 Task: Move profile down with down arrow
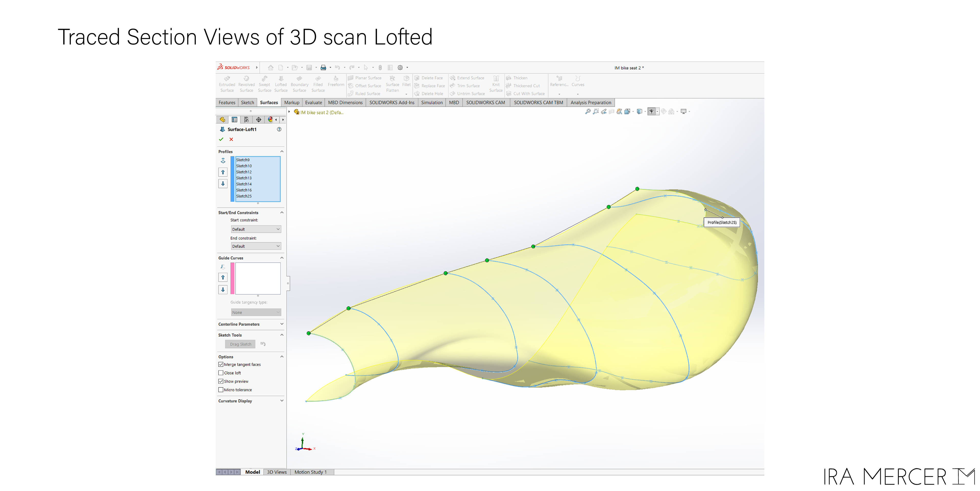pos(223,184)
